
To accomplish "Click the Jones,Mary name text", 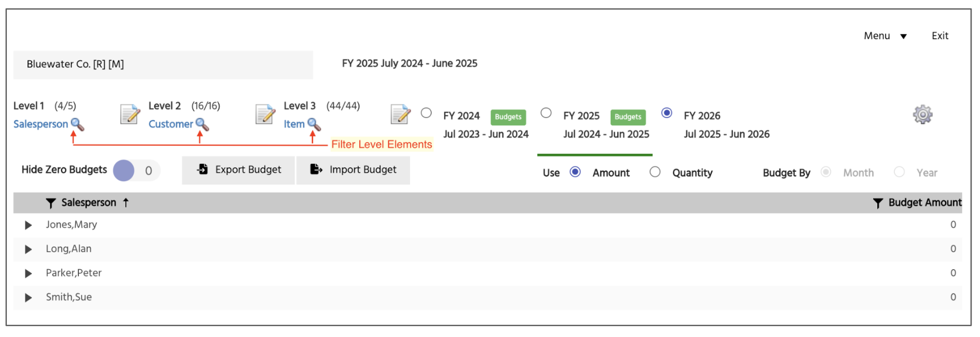I will (71, 225).
